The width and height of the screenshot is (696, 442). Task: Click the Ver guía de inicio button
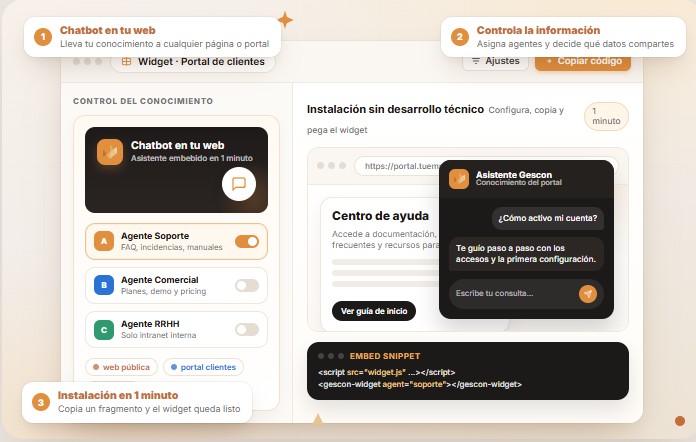click(x=373, y=311)
